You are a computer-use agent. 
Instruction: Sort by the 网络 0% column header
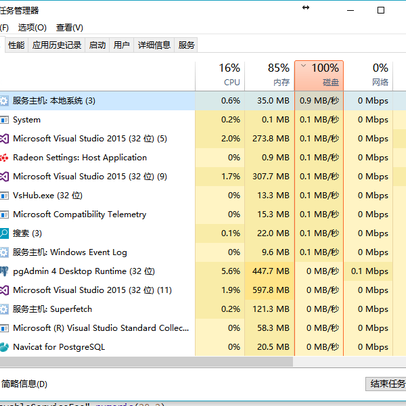click(x=368, y=76)
